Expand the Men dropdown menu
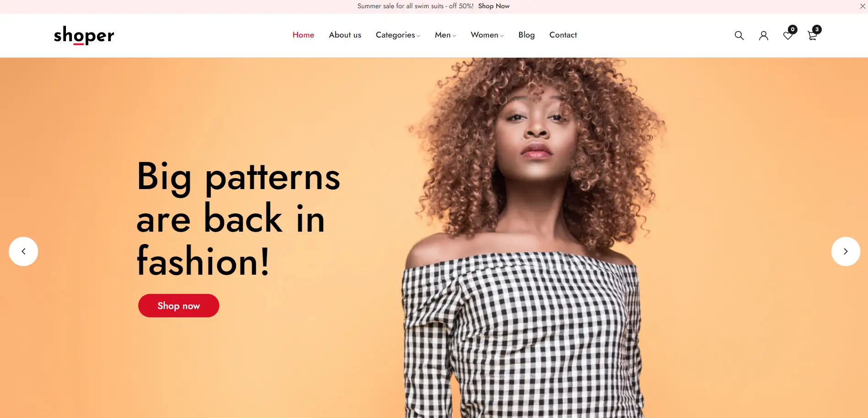 [445, 35]
